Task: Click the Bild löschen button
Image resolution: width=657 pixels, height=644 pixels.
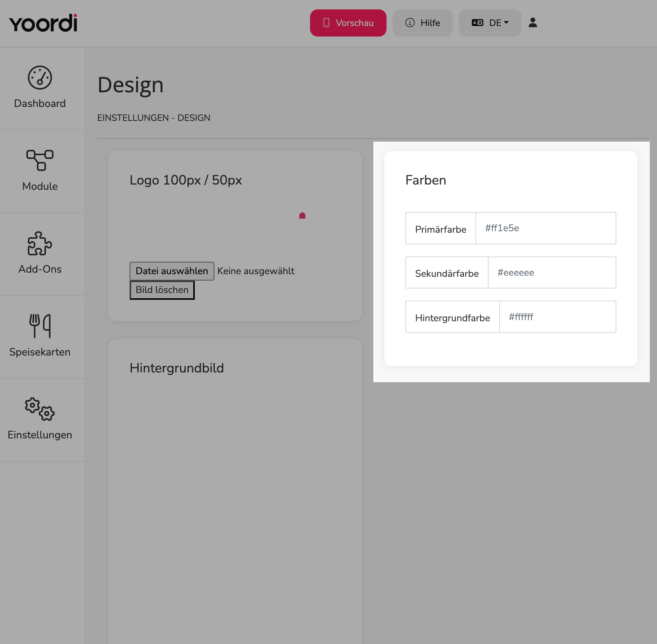Action: 162,290
